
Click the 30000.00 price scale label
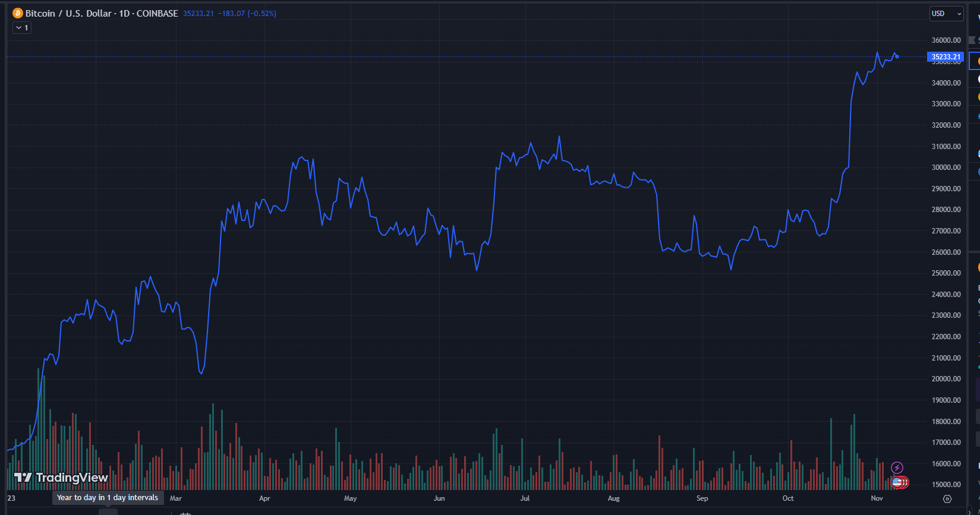click(x=946, y=168)
